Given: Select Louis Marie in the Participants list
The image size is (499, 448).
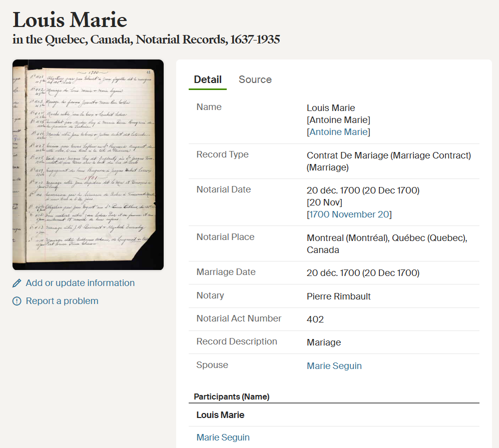Looking at the screenshot, I should (220, 414).
